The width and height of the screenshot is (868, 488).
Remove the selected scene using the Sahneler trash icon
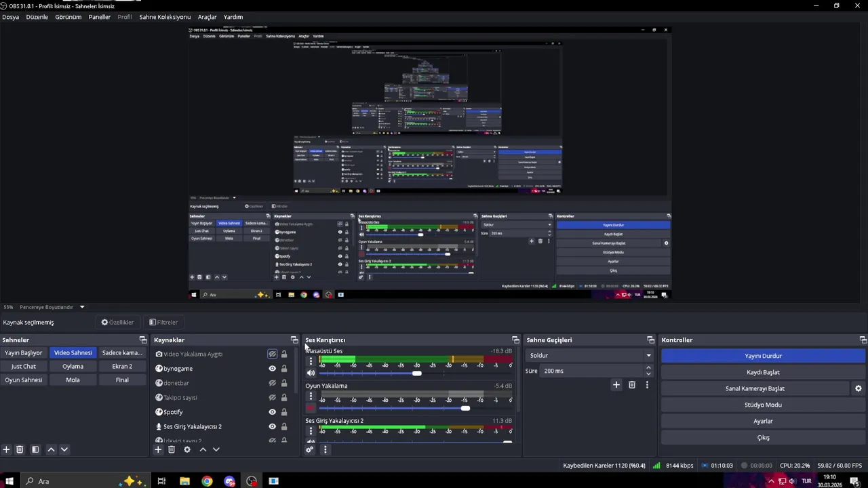(x=20, y=449)
